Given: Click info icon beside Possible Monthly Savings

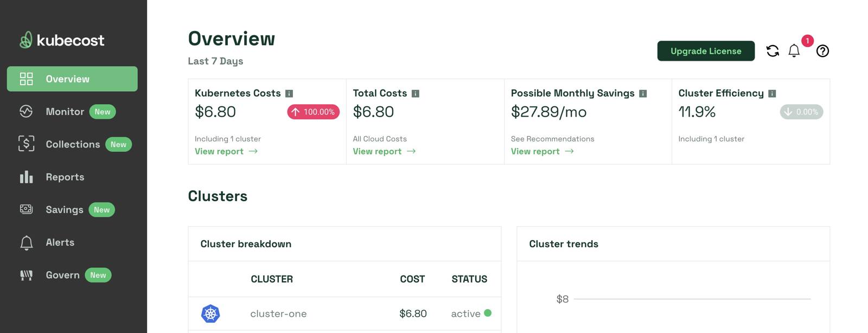Looking at the screenshot, I should [643, 94].
